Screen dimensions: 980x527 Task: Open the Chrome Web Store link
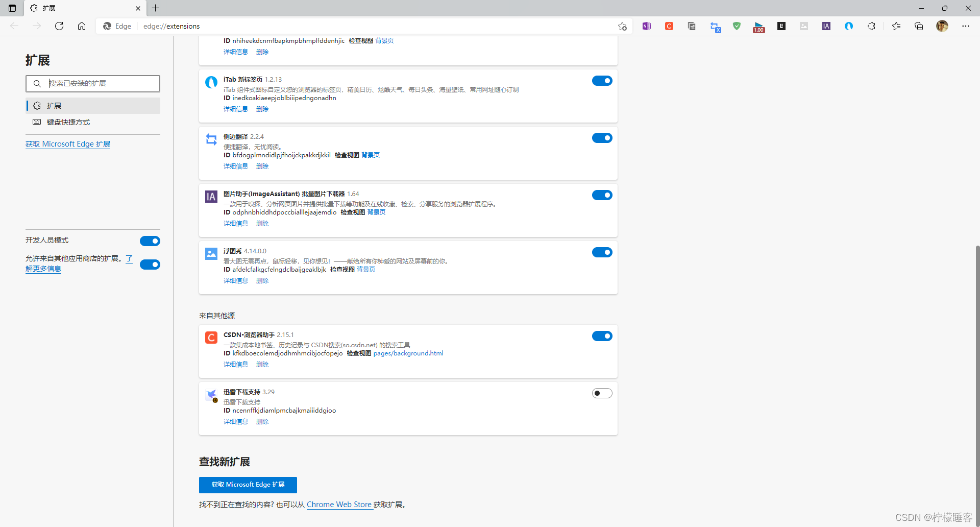click(x=339, y=505)
